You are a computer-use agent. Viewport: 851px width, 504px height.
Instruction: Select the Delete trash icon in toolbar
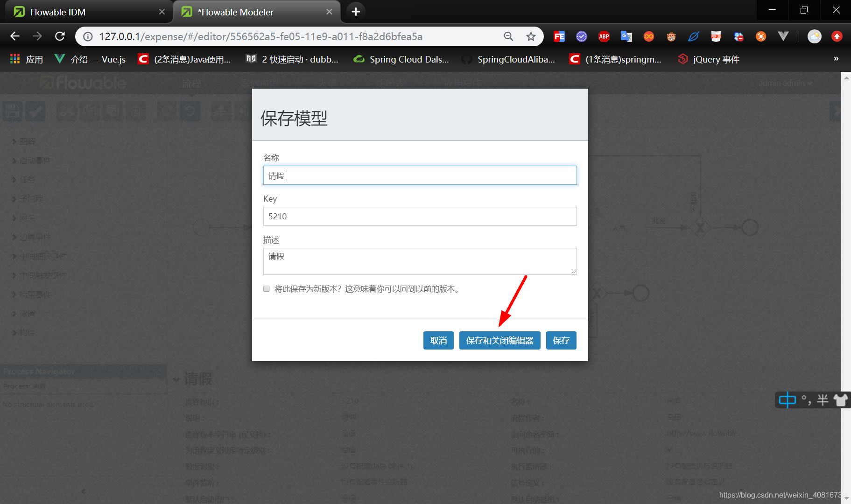point(136,111)
